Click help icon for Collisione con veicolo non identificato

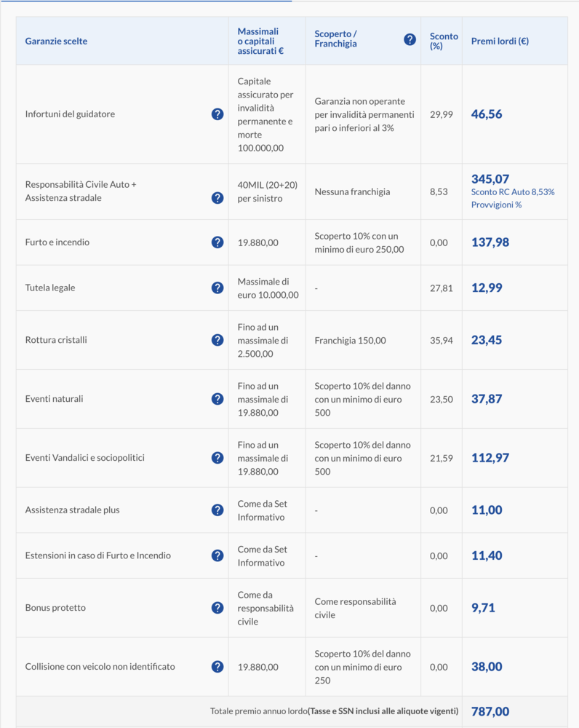217,667
